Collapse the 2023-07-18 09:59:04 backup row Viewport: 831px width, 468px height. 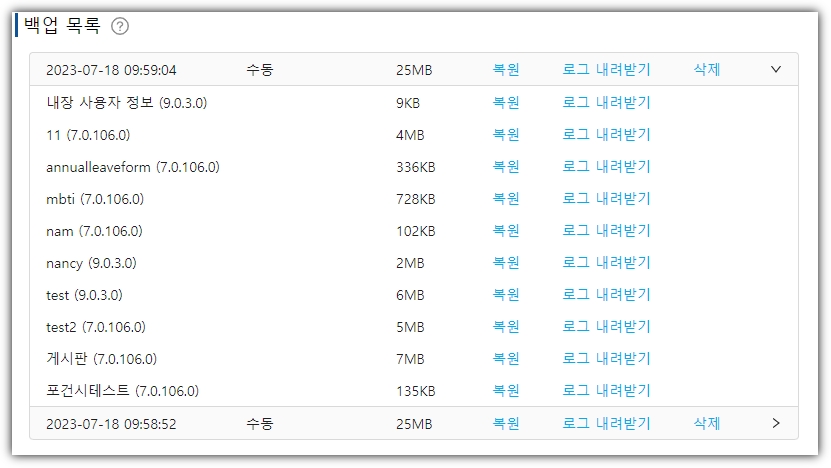pyautogui.click(x=776, y=70)
